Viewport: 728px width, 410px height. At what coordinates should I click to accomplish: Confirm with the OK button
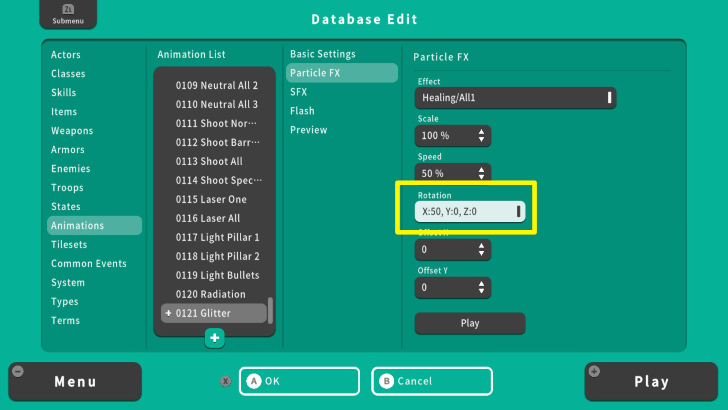[299, 381]
